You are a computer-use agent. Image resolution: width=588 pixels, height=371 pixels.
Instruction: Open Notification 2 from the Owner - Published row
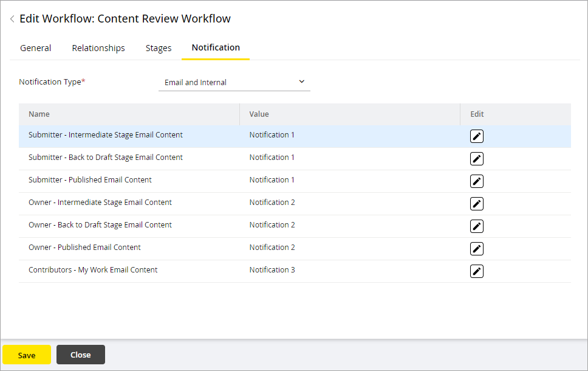[272, 247]
